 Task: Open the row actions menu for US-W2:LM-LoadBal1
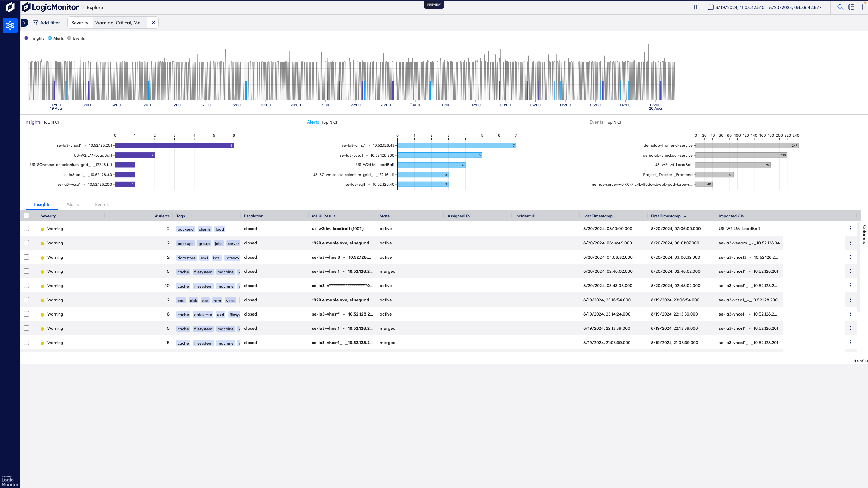pos(850,228)
